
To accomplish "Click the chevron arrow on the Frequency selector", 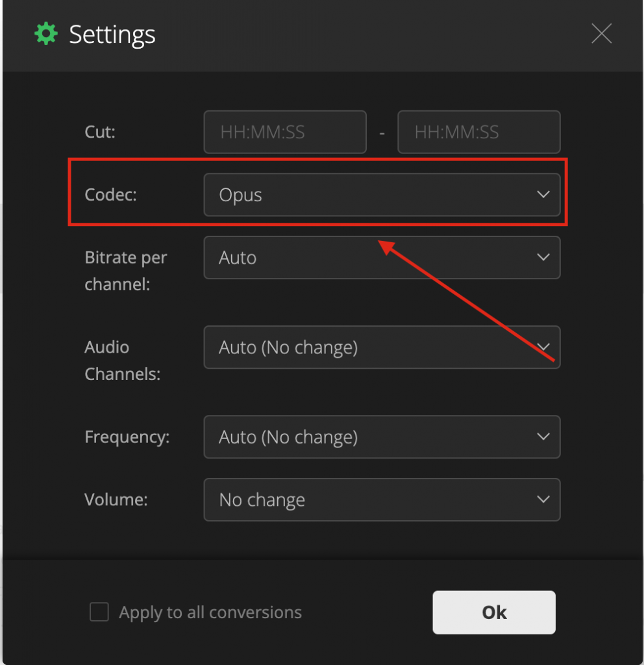I will coord(543,437).
